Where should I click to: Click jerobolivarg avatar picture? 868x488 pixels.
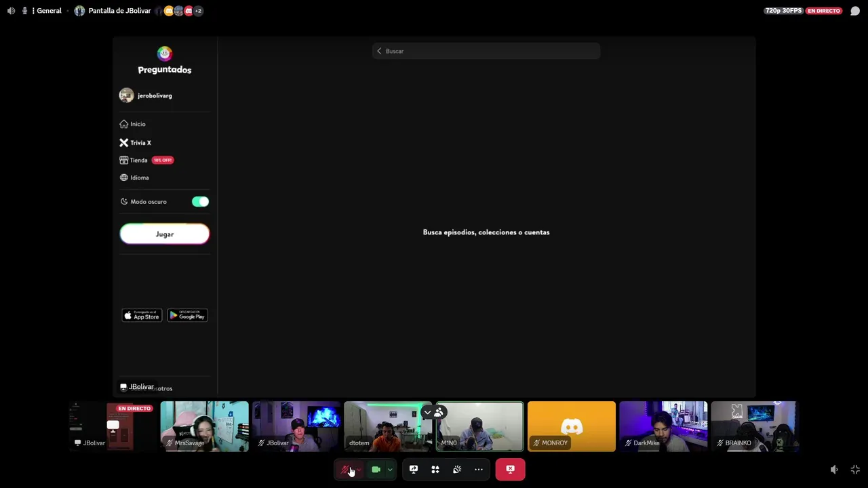coord(127,96)
